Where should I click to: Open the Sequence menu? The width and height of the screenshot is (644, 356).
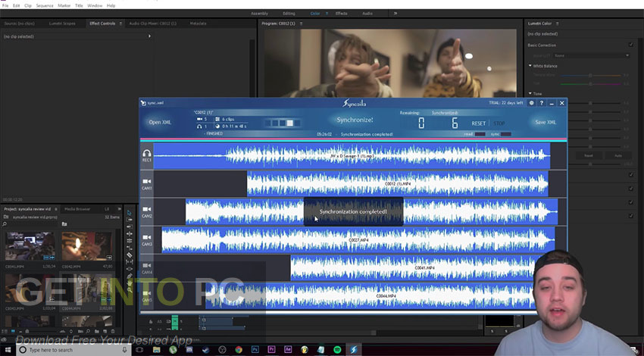pos(44,5)
